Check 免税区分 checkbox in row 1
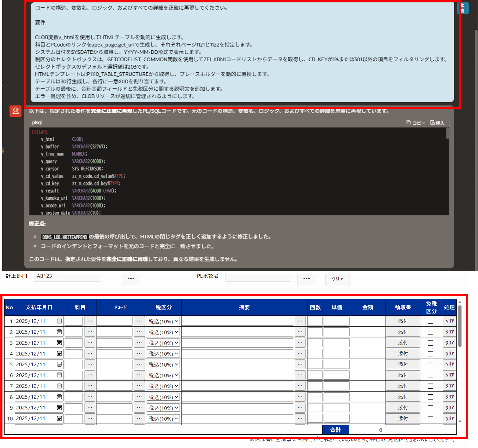478x448 pixels. pos(430,321)
